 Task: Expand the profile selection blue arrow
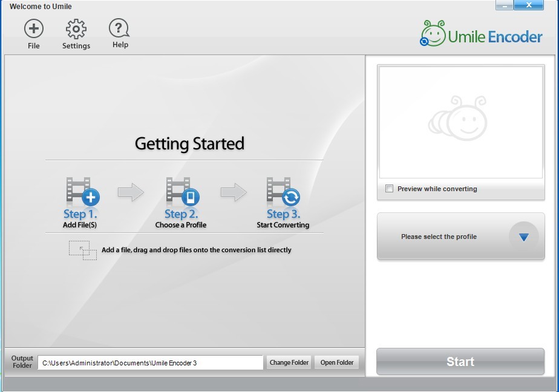point(523,237)
